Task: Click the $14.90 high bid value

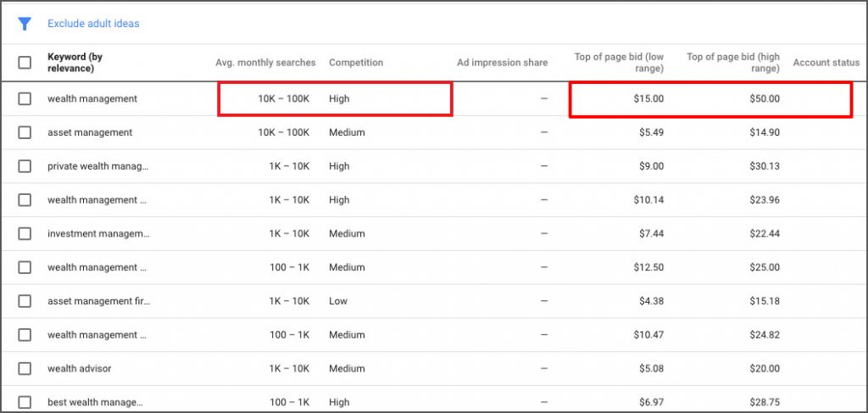Action: pos(765,132)
